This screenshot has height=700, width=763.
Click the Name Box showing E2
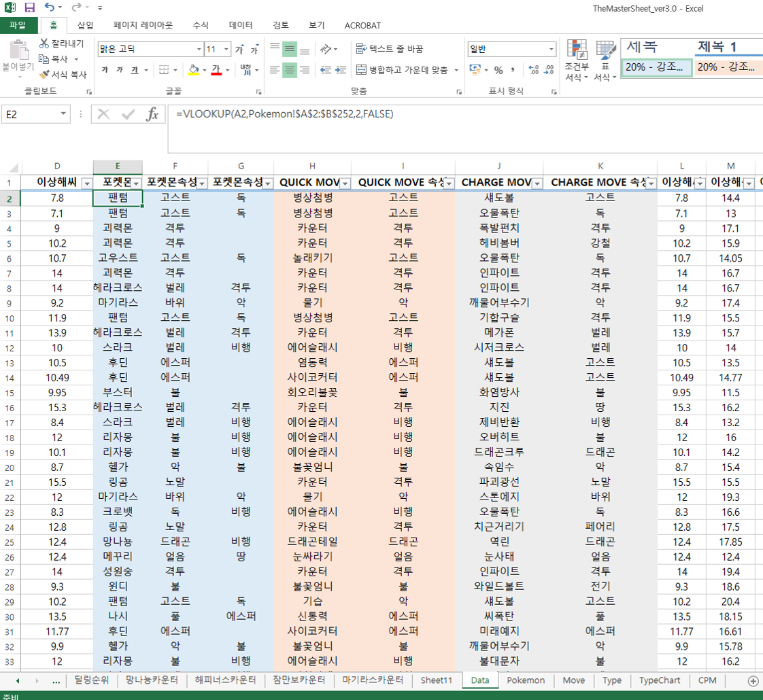30,114
